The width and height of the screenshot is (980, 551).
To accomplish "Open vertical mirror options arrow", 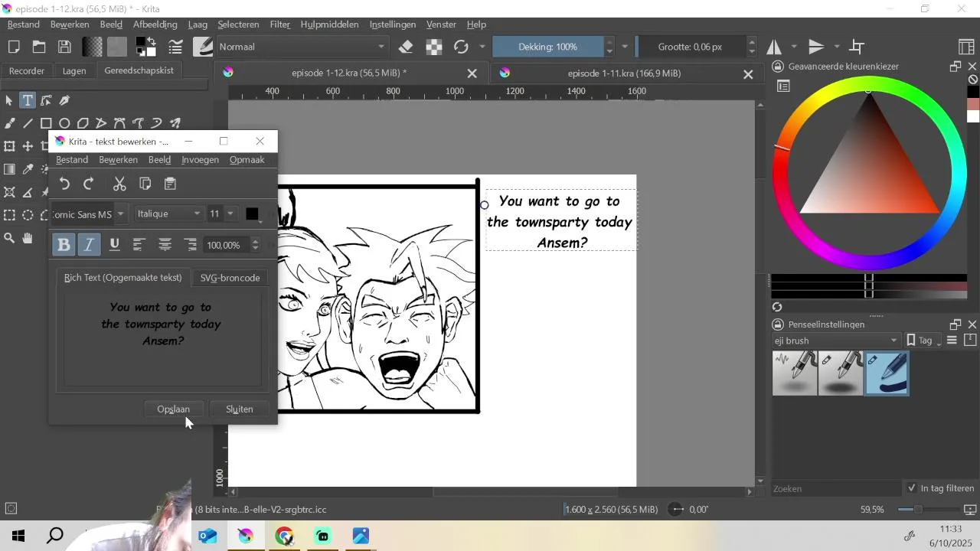I will pyautogui.click(x=836, y=47).
